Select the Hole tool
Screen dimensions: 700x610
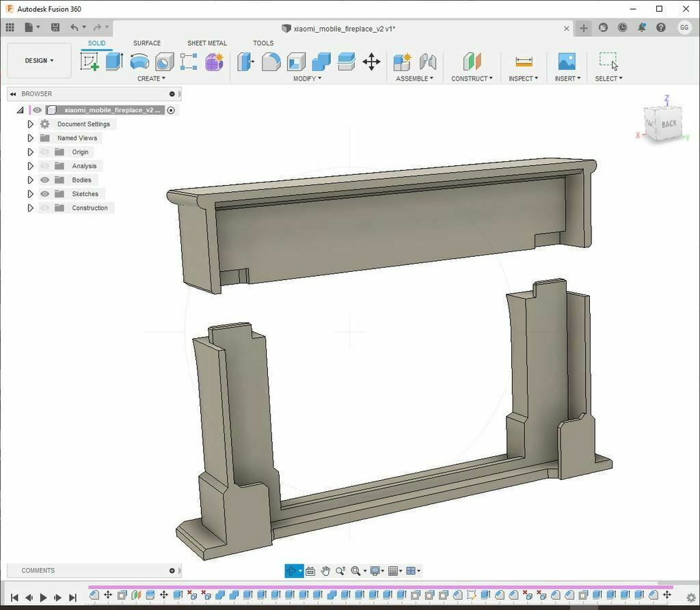(x=164, y=61)
